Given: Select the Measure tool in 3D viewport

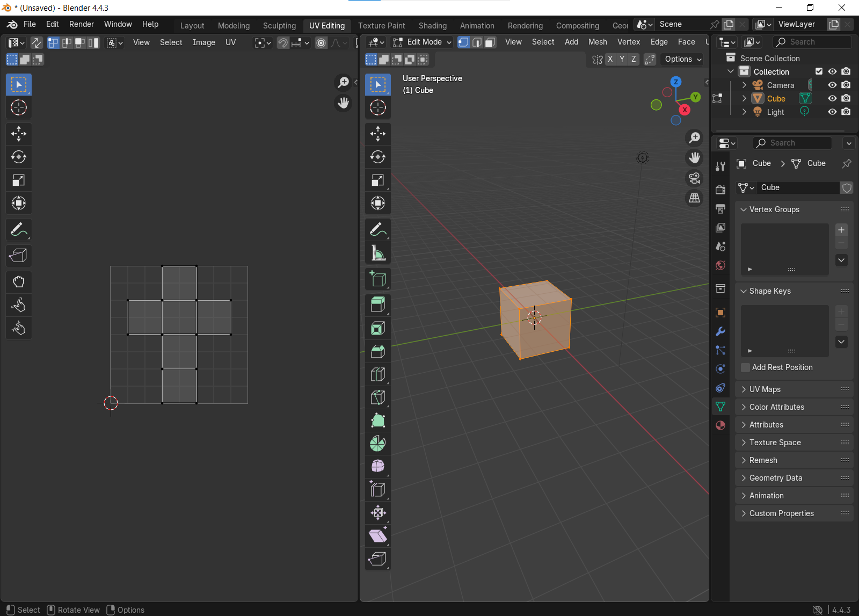Looking at the screenshot, I should [378, 253].
